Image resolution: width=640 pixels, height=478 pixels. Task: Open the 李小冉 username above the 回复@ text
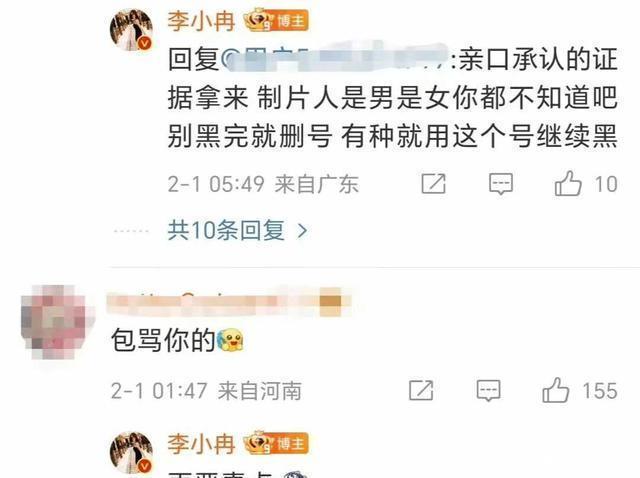(x=201, y=21)
